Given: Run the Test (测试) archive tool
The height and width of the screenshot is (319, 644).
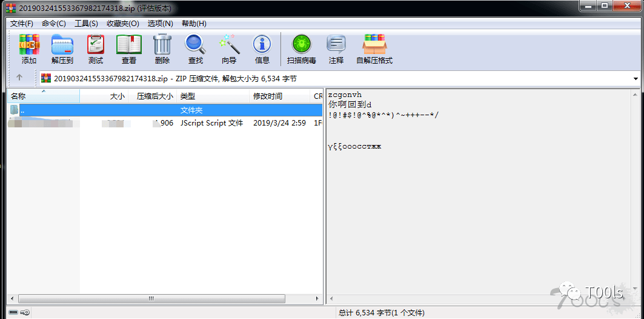Looking at the screenshot, I should pyautogui.click(x=96, y=49).
